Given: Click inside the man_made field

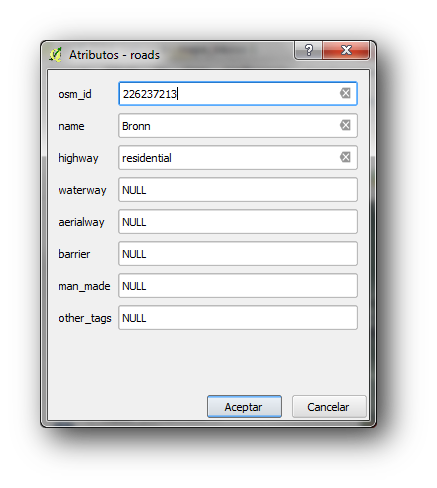Looking at the screenshot, I should [x=238, y=286].
